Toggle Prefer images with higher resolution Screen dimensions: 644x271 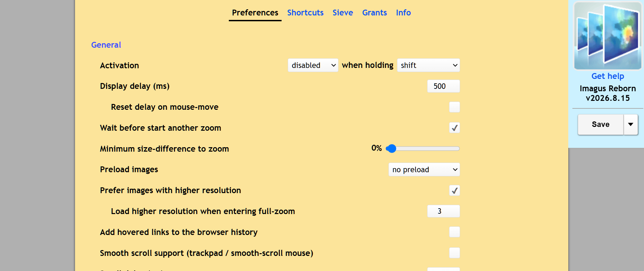(455, 190)
